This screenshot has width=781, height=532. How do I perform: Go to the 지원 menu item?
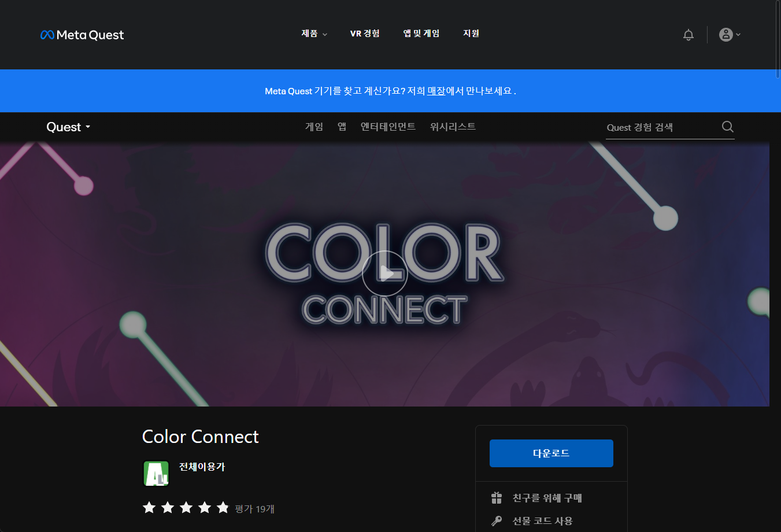[x=471, y=34]
